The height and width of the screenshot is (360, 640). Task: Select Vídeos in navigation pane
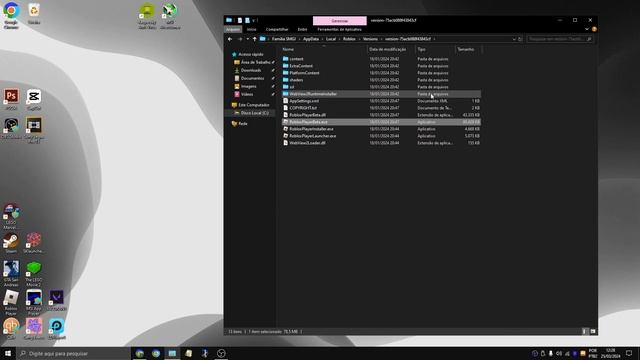tap(244, 94)
